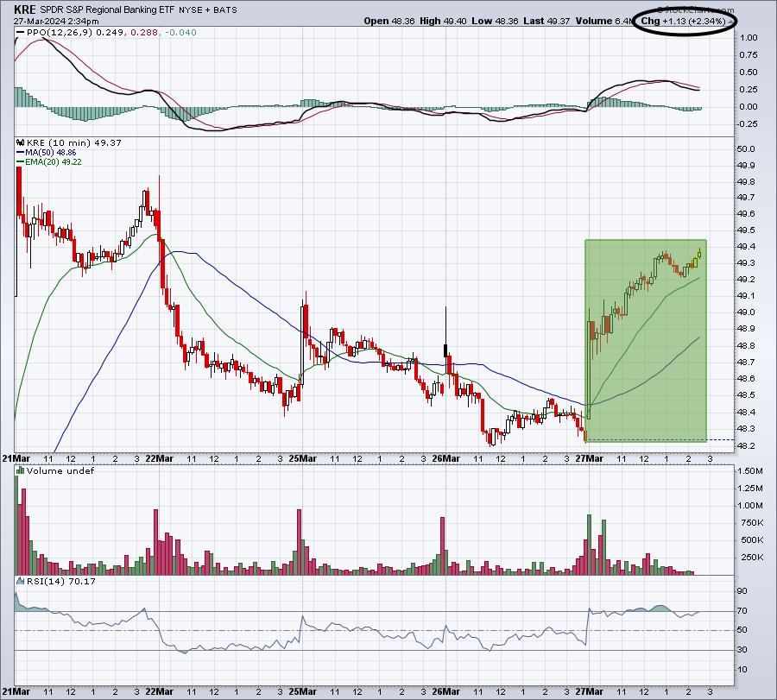Click the volume bars icon beside Volume undef

(x=21, y=470)
